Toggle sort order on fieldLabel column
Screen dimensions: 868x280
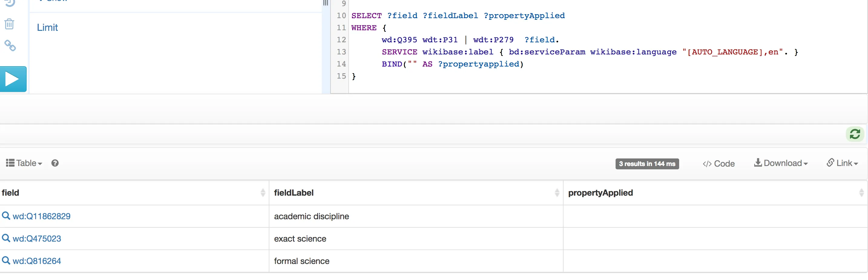coord(557,193)
